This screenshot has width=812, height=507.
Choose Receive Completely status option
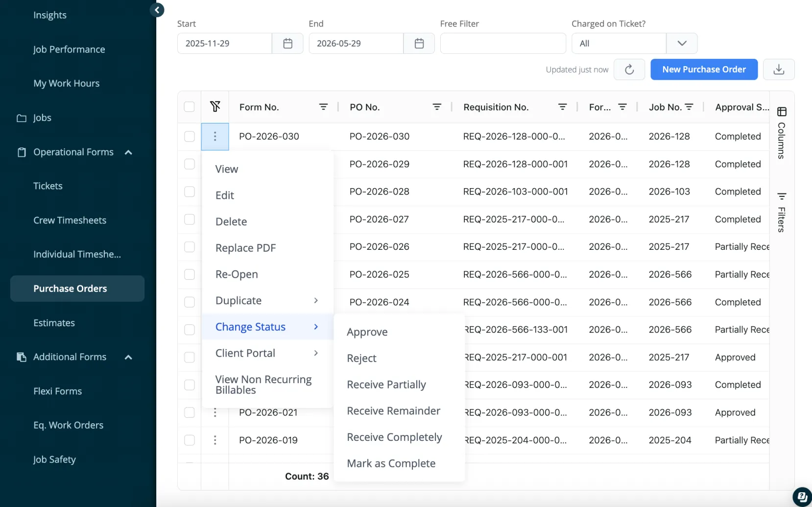tap(399, 437)
